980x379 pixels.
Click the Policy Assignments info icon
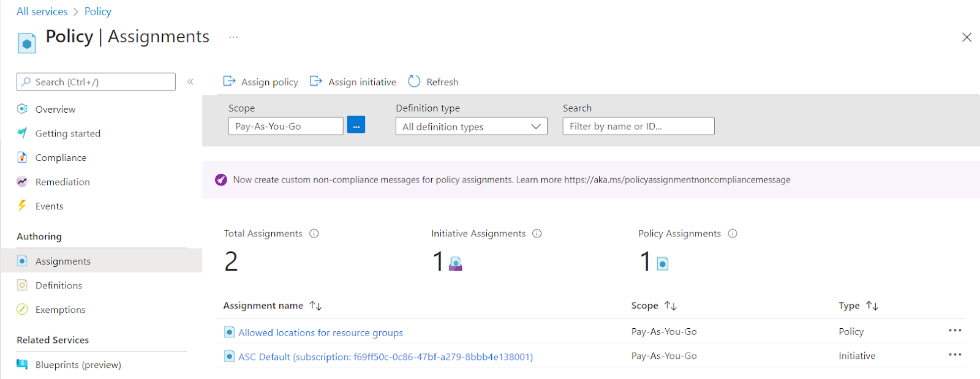[x=733, y=233]
